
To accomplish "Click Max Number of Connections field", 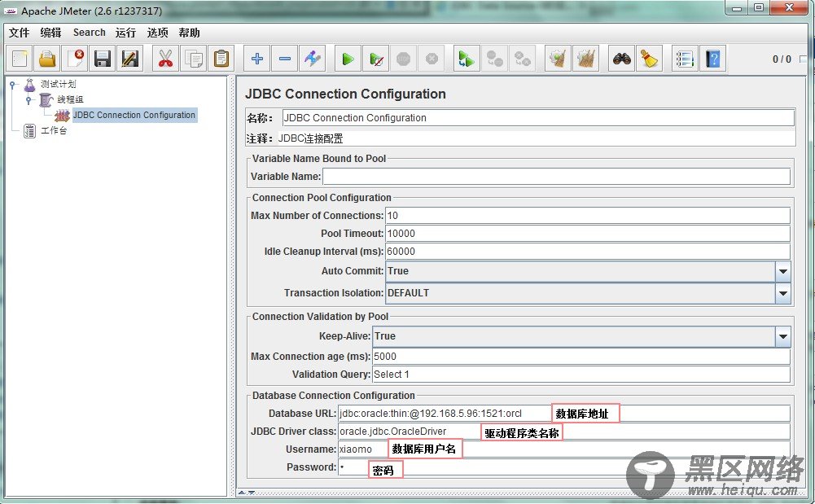I will coord(587,216).
